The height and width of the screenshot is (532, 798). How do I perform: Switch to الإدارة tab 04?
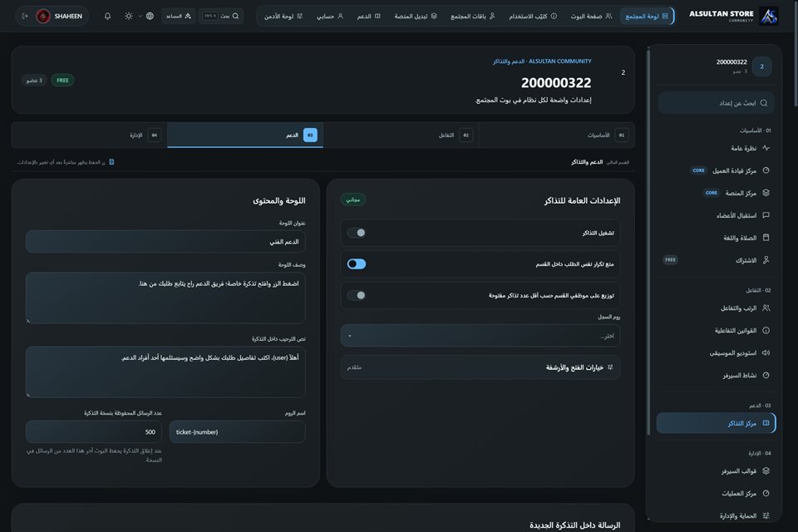click(x=89, y=135)
